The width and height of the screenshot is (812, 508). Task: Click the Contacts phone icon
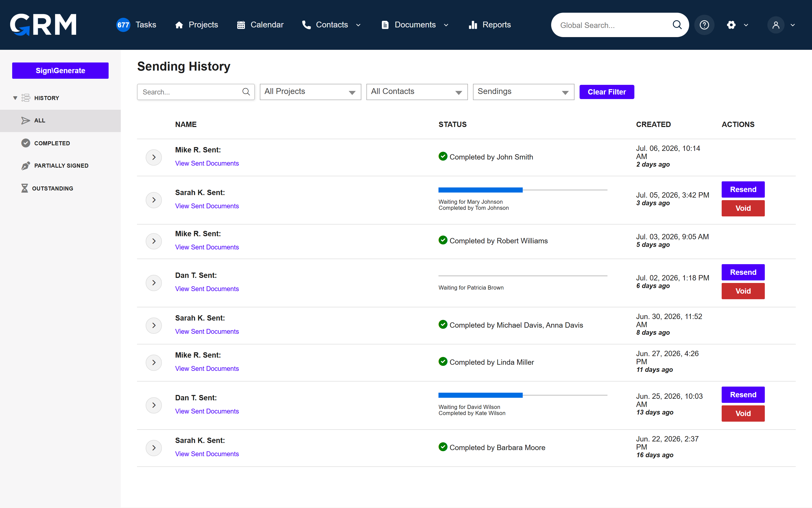coord(306,25)
